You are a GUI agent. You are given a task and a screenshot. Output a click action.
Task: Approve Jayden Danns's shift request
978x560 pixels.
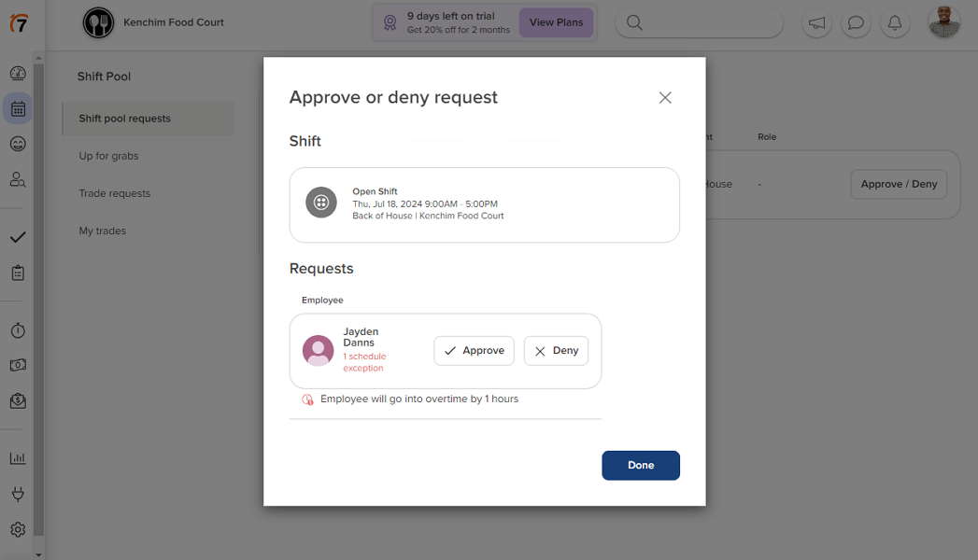[474, 350]
